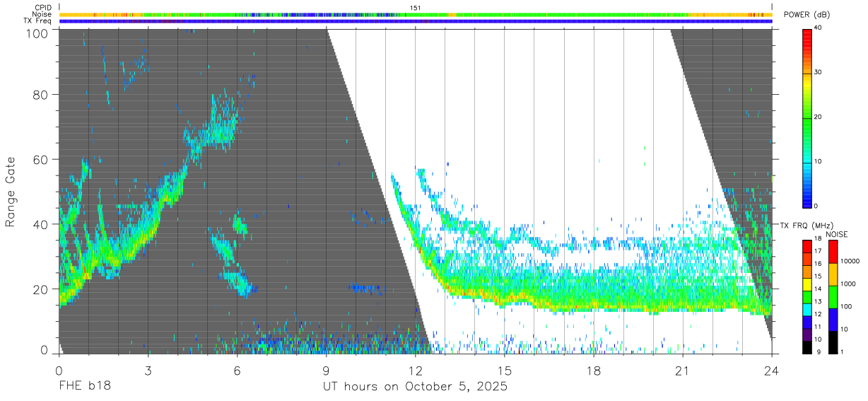868x401 pixels.
Task: Click the x-axis tick label '9'
Action: [x=327, y=370]
